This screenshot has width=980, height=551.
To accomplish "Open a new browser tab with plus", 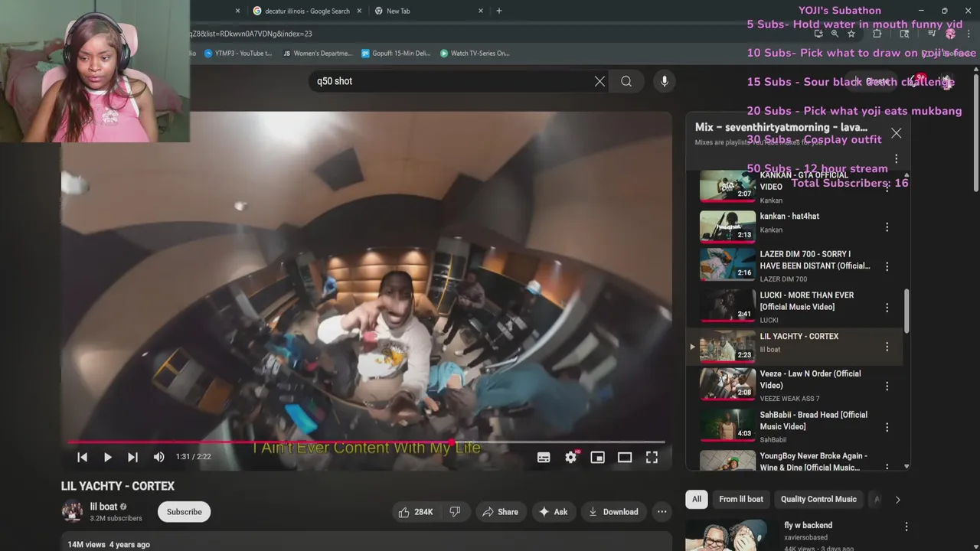I will tap(499, 11).
